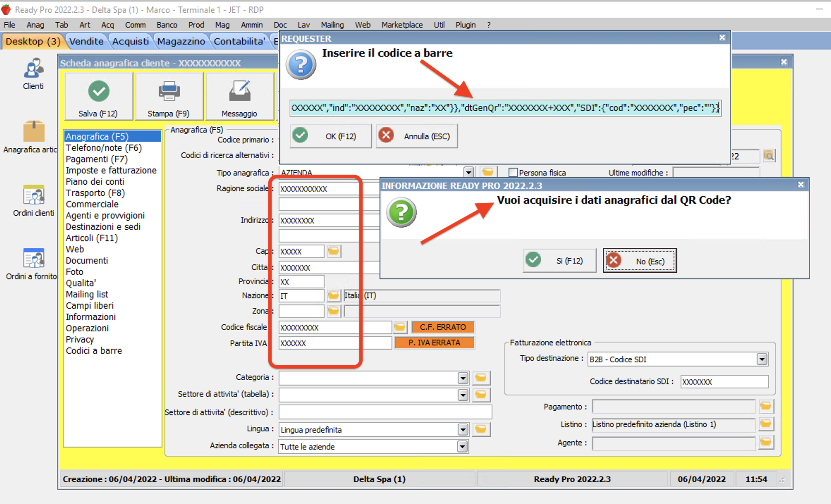
Task: Open the Ordini a fornitori desktop icon
Action: click(x=32, y=264)
